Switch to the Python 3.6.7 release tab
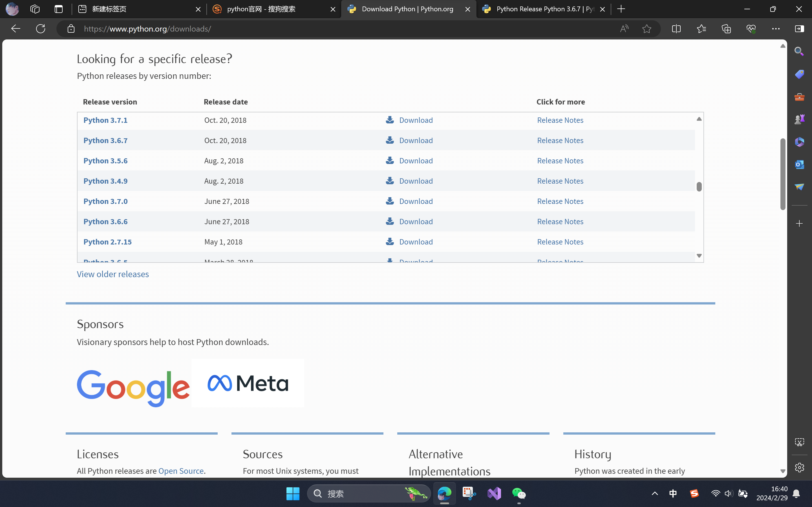Screen dimensions: 812x507 click(540, 9)
